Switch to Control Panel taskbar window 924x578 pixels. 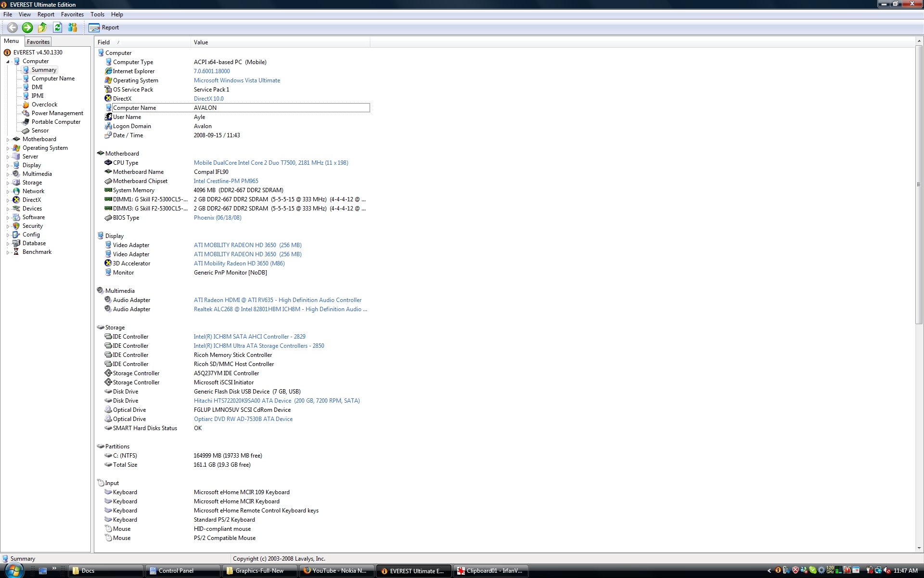[183, 571]
